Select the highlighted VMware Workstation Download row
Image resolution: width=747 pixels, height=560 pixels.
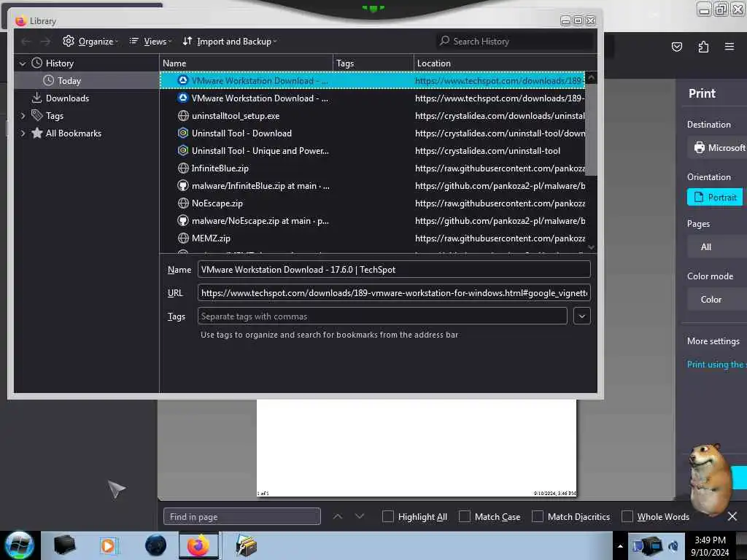pyautogui.click(x=373, y=80)
